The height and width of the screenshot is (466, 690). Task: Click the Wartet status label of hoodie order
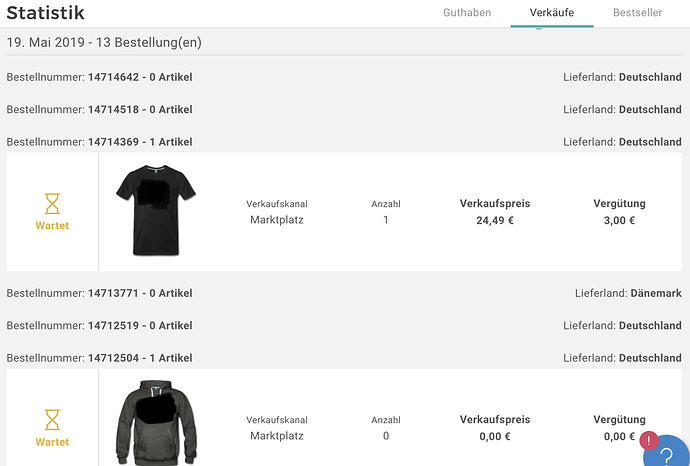point(52,442)
